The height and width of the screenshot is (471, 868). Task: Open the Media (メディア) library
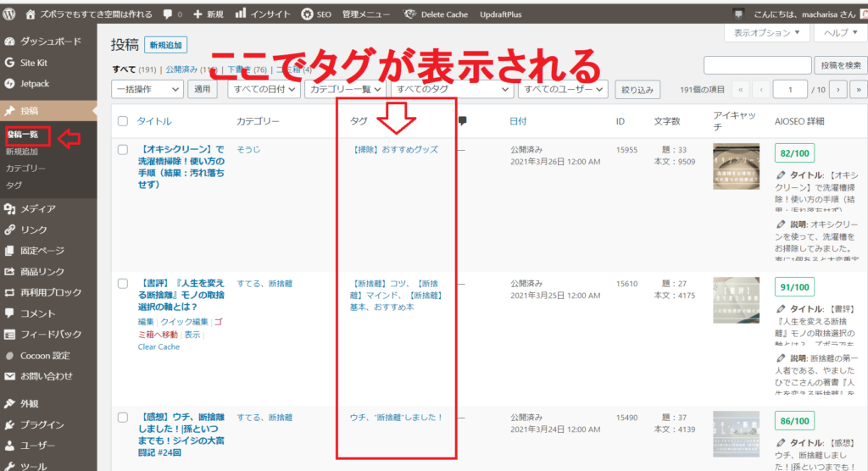38,208
